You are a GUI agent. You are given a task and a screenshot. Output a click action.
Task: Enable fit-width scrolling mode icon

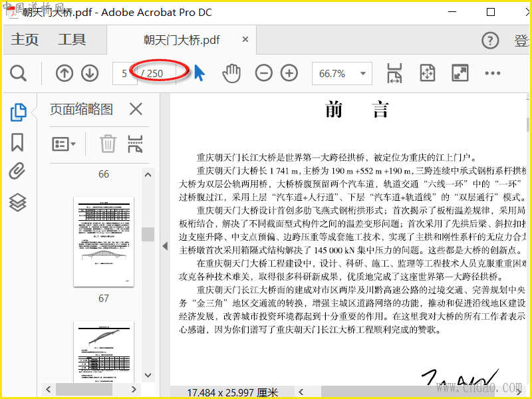coord(394,73)
